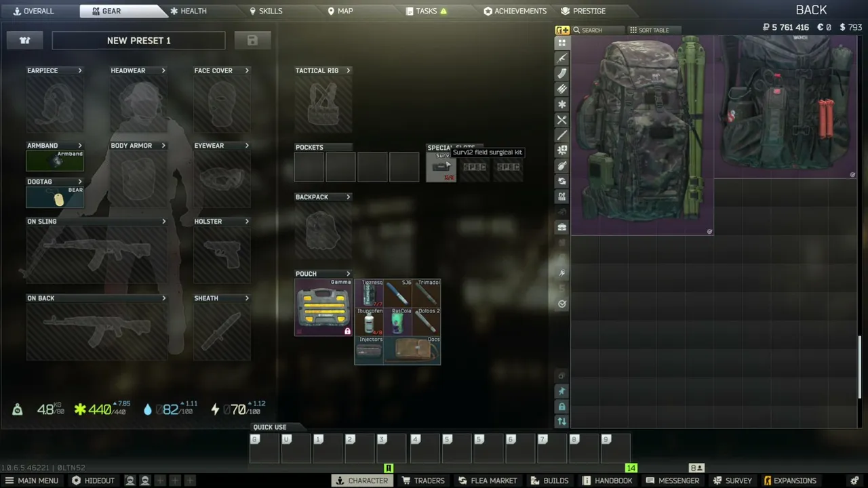Save the preset with the floppy icon
This screenshot has width=868, height=488.
tap(252, 41)
